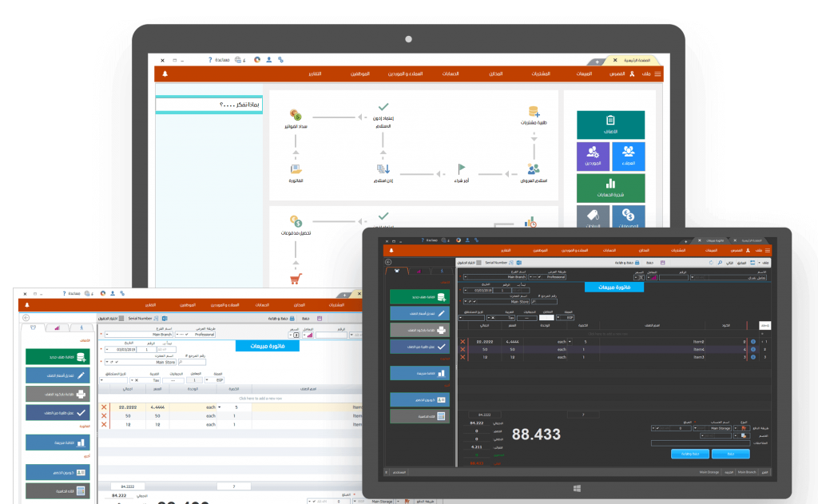Click the notification bell in the laptop window
Image resolution: width=818 pixels, height=504 pixels.
pyautogui.click(x=165, y=74)
